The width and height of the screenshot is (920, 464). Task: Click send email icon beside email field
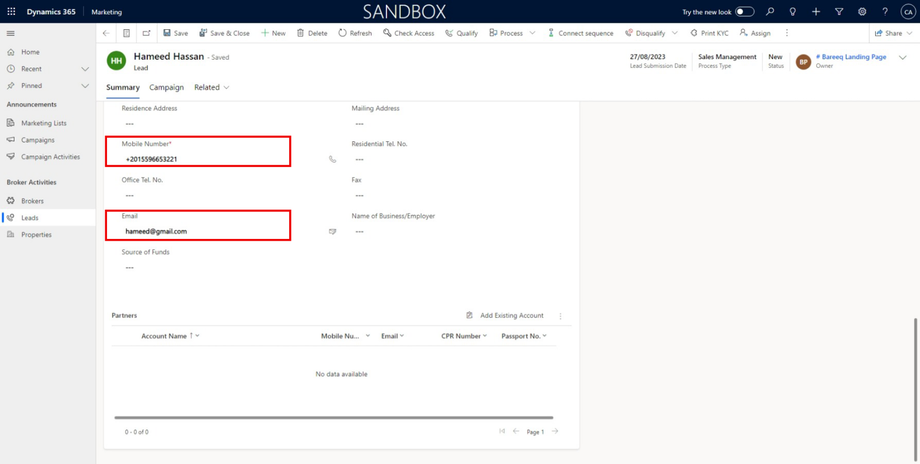pos(333,232)
